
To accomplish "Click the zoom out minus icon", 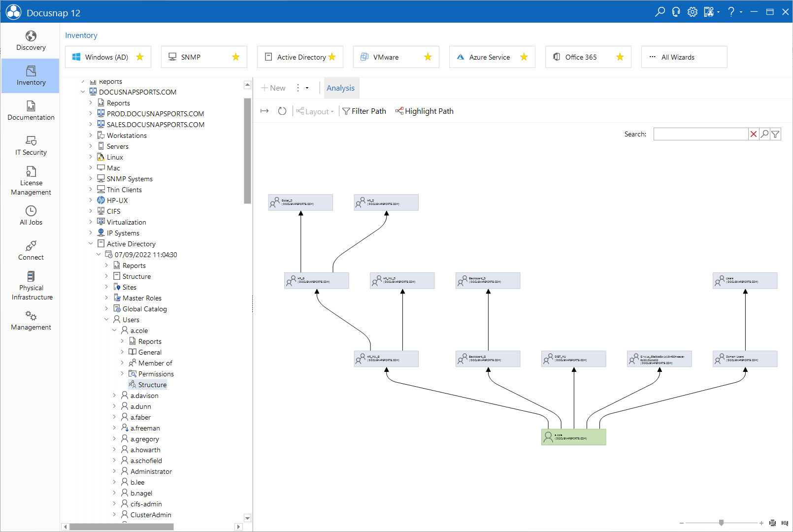I will (x=682, y=523).
